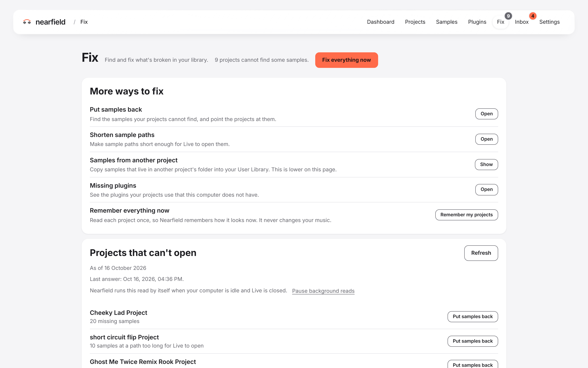Viewport: 588px width, 368px height.
Task: Click the 'Samples from another project' heading
Action: [134, 160]
